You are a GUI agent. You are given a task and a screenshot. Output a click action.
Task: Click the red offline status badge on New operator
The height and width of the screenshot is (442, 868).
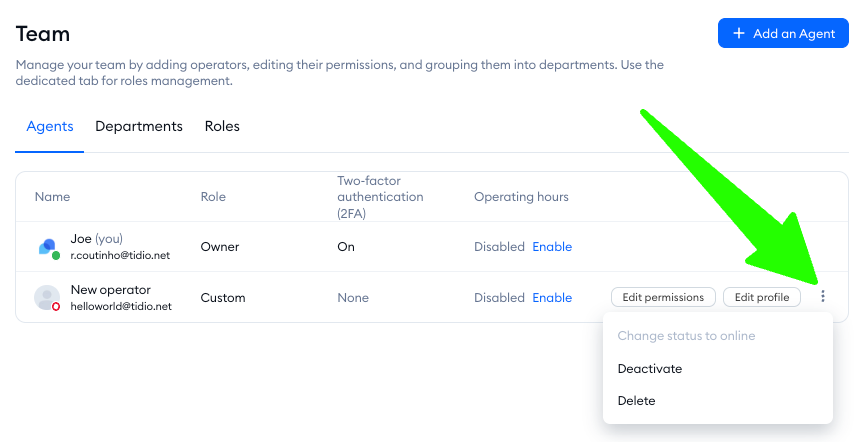click(x=56, y=307)
